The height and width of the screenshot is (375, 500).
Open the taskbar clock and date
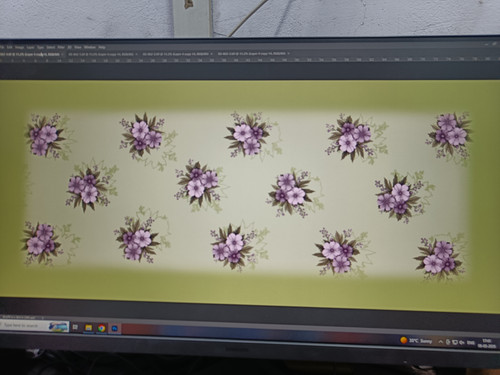(x=487, y=344)
